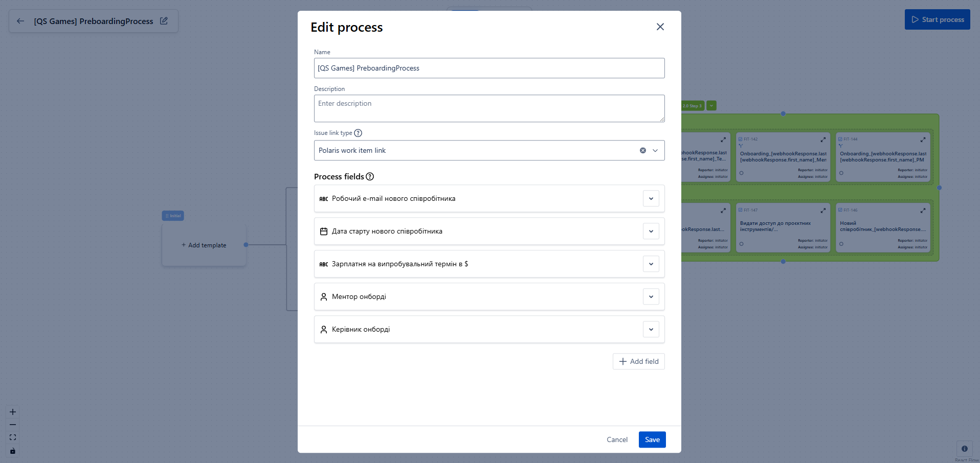Click the zoom in plus icon
Screen dimensions: 980x463
(x=13, y=412)
